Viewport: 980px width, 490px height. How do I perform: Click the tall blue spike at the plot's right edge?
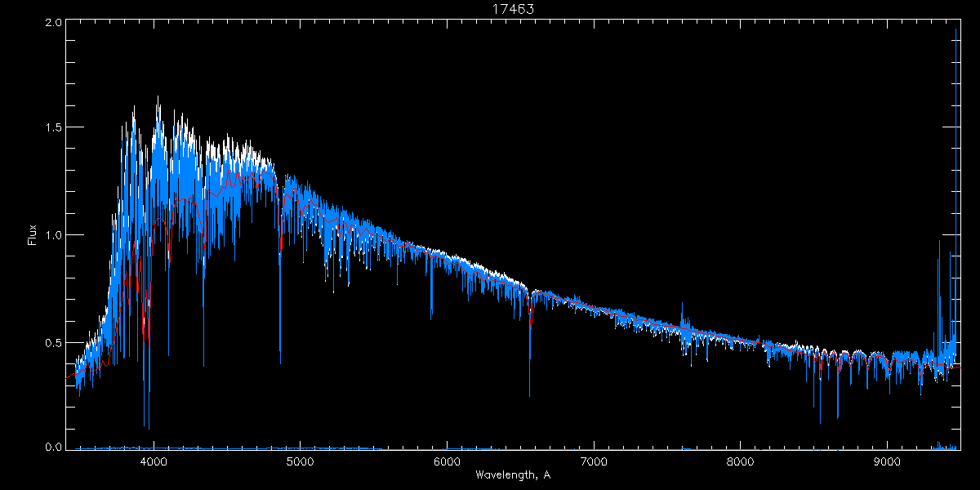pyautogui.click(x=955, y=33)
